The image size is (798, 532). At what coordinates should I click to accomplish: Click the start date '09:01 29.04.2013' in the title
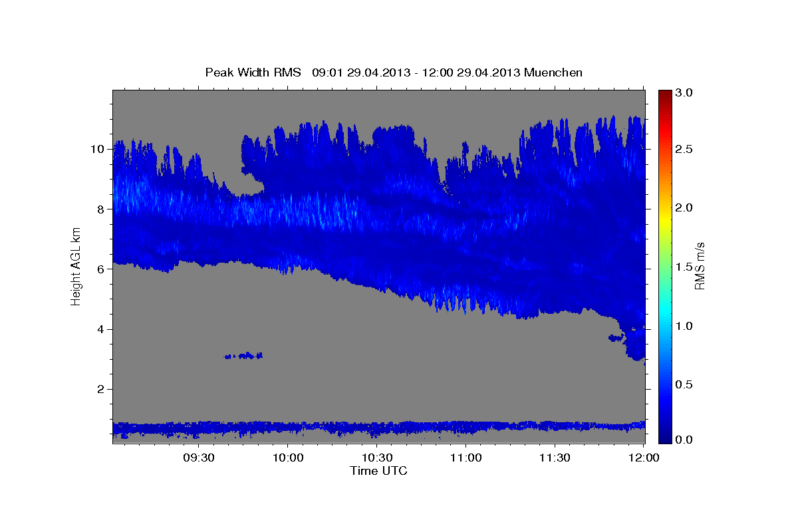click(x=361, y=72)
